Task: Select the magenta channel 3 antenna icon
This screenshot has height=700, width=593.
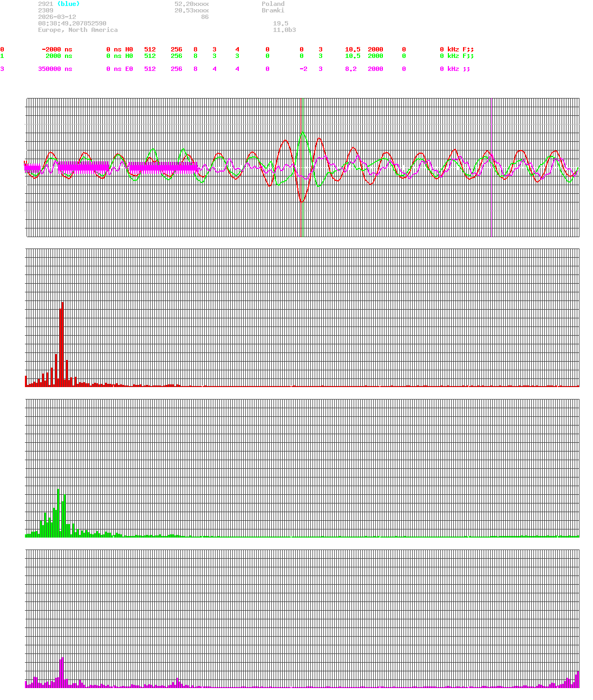Action: [x=467, y=69]
